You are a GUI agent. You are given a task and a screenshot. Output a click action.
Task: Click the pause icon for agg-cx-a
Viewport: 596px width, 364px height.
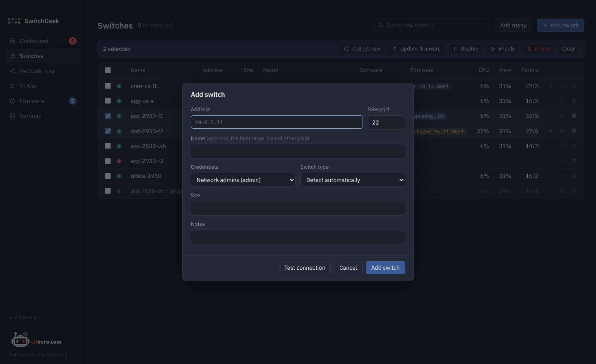[x=562, y=101]
